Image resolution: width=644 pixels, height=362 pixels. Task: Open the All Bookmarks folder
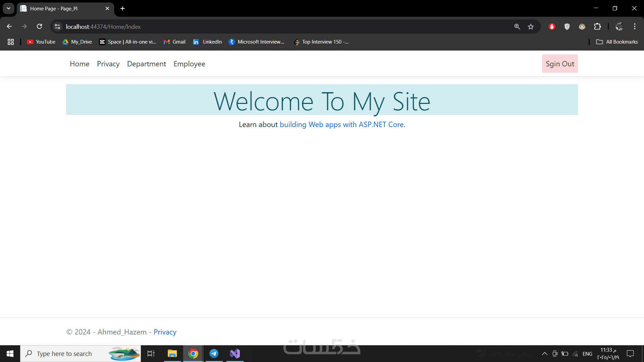(x=617, y=42)
